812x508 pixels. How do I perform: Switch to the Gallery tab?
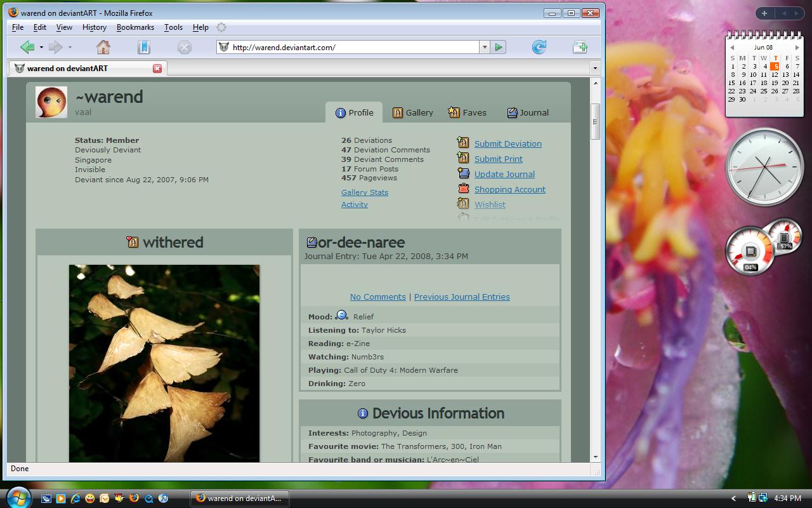coord(412,112)
